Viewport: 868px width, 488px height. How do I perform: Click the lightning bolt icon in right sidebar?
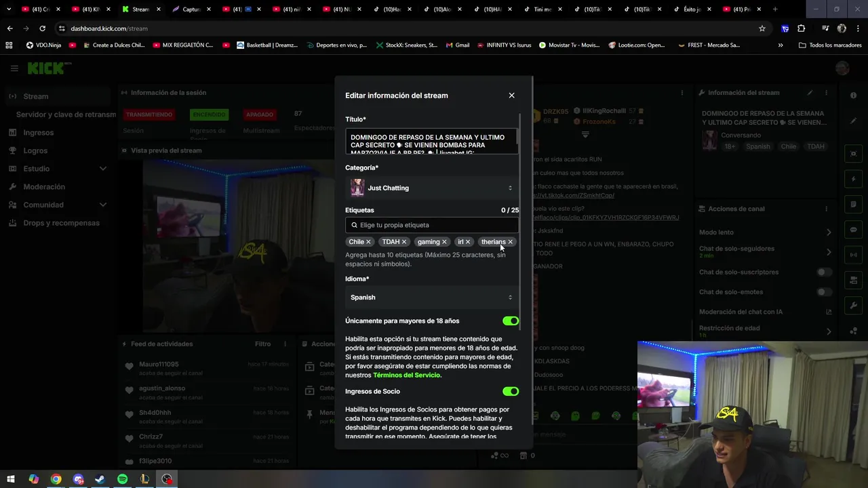[x=853, y=180]
